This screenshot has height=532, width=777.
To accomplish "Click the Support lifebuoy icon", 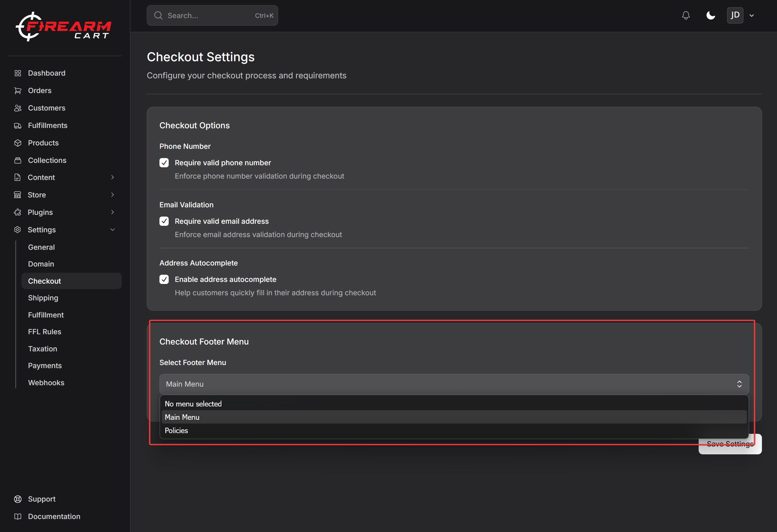I will coord(18,499).
